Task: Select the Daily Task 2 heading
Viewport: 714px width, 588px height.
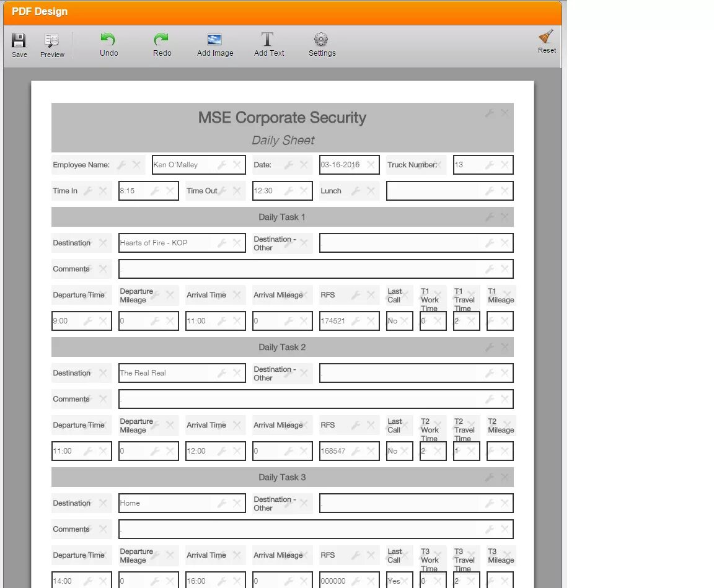Action: 283,347
